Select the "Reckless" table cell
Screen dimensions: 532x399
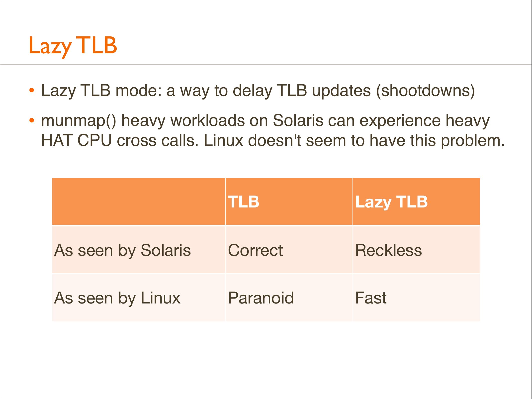388,250
